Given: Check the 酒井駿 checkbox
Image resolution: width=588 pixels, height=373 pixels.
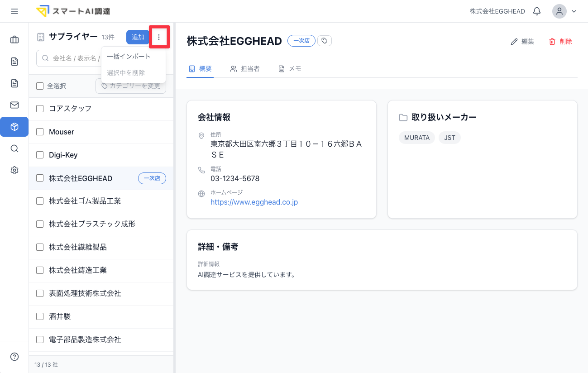Looking at the screenshot, I should coord(40,316).
